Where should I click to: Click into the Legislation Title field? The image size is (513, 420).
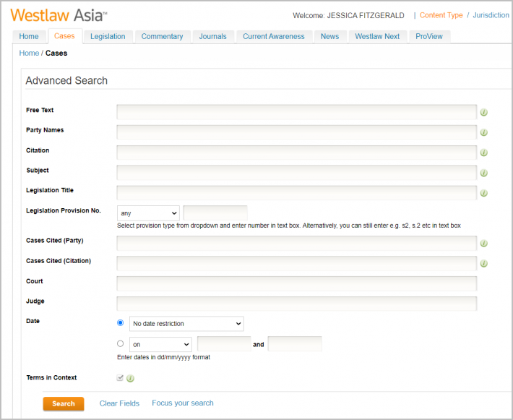coord(297,193)
